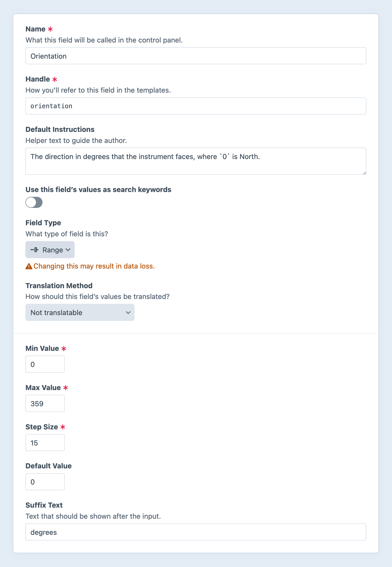Click the Step Size input showing 15

pos(45,442)
